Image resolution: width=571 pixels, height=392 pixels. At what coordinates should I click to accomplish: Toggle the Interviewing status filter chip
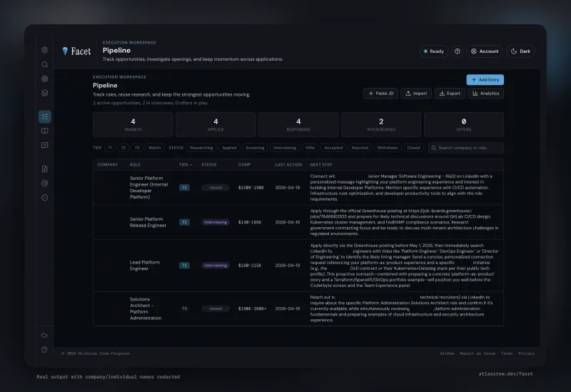tap(285, 148)
